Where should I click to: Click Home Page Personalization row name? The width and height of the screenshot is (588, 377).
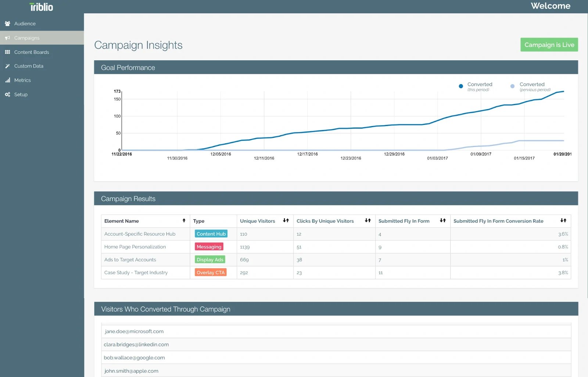(135, 247)
